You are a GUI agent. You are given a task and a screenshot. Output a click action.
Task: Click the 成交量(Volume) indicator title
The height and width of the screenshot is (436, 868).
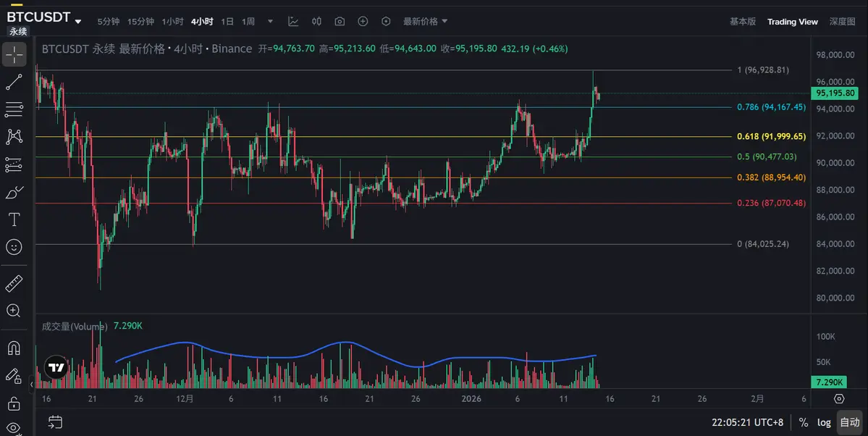click(x=75, y=327)
